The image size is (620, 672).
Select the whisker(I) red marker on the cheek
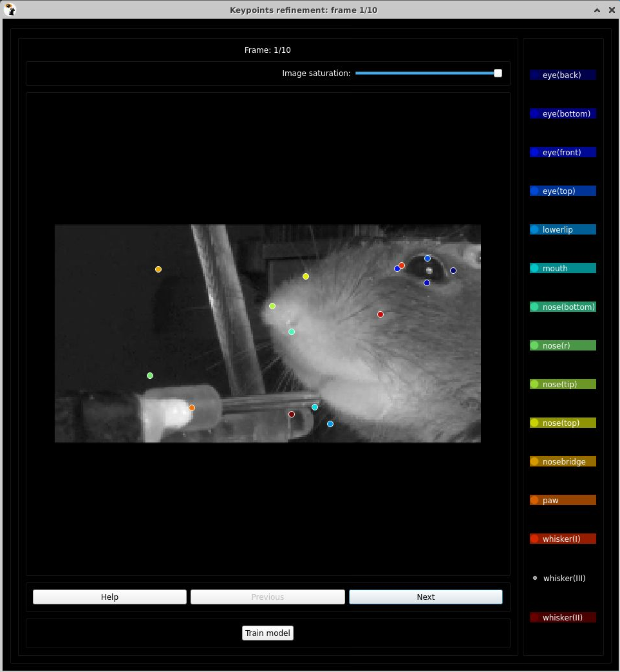[380, 314]
